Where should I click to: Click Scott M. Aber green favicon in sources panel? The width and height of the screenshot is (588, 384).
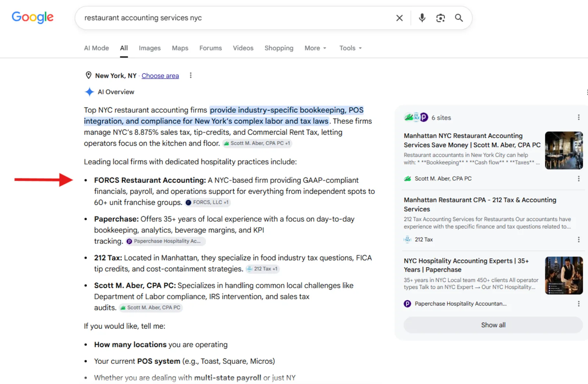pos(408,178)
